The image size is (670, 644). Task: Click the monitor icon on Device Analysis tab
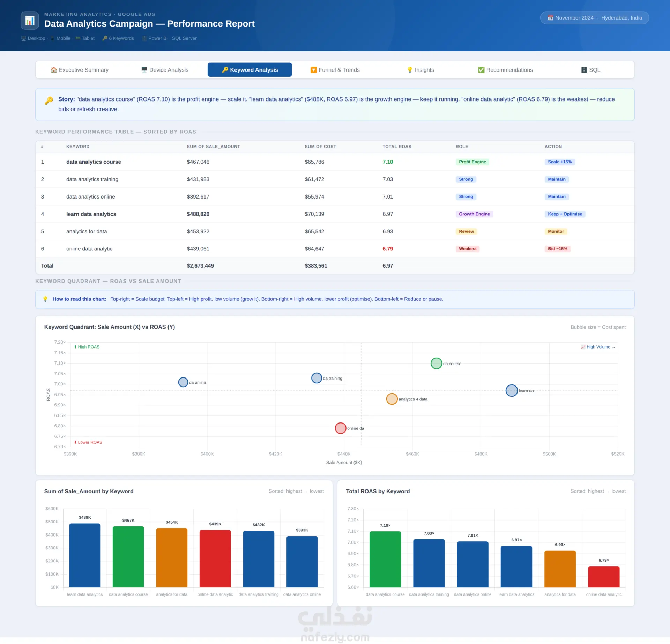tap(144, 70)
